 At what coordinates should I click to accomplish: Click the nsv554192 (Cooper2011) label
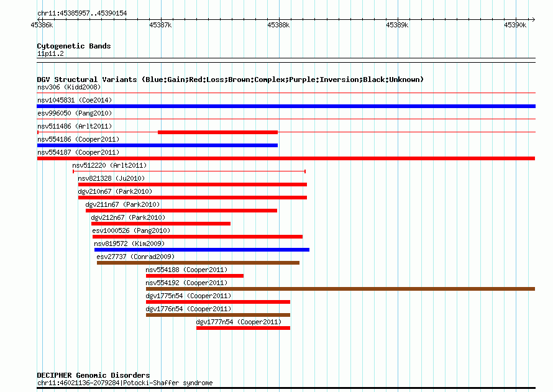[x=186, y=283]
